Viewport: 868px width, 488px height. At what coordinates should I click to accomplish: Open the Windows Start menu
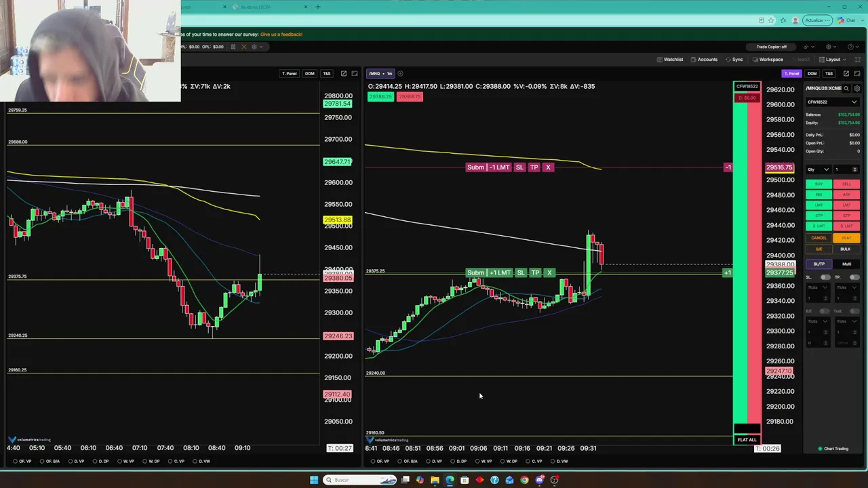(314, 480)
